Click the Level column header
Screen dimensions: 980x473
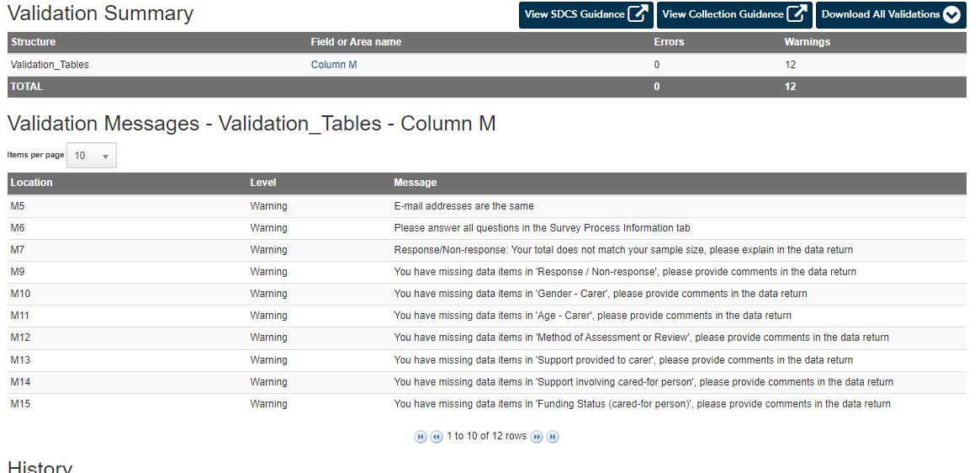pos(263,183)
